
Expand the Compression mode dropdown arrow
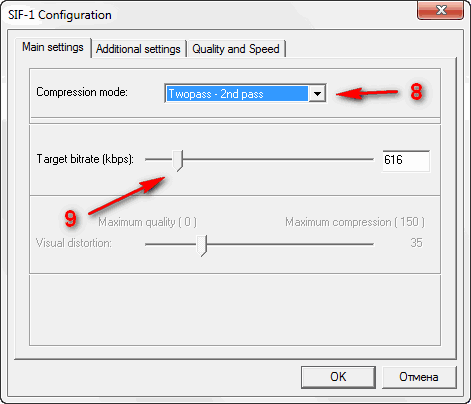click(317, 94)
